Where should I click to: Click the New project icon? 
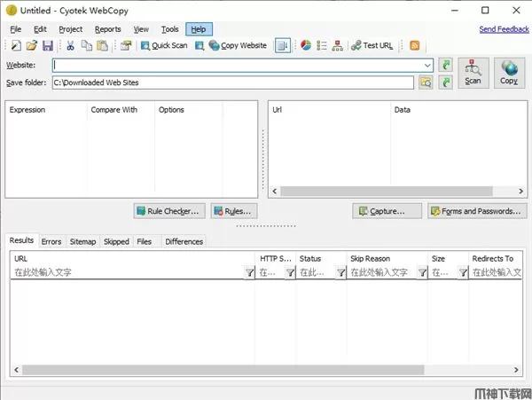[x=15, y=45]
